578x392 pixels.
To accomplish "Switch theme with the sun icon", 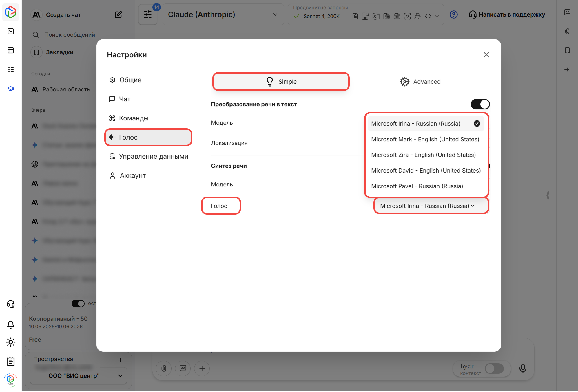I will pyautogui.click(x=11, y=342).
